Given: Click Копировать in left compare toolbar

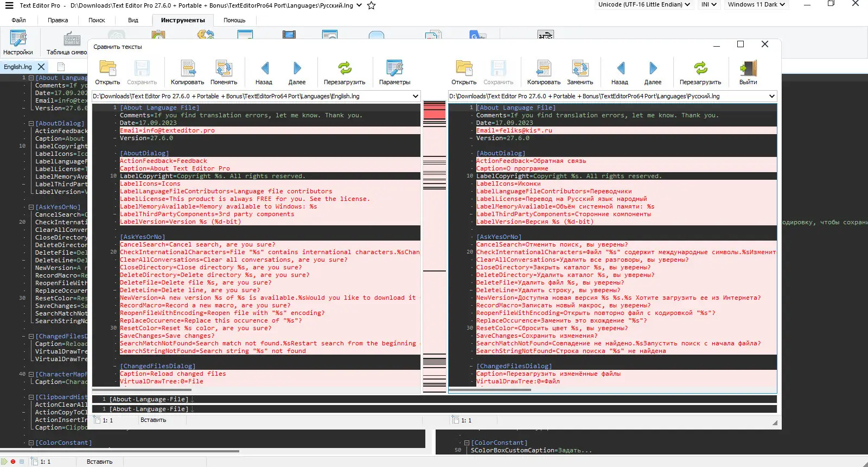Looking at the screenshot, I should (187, 72).
